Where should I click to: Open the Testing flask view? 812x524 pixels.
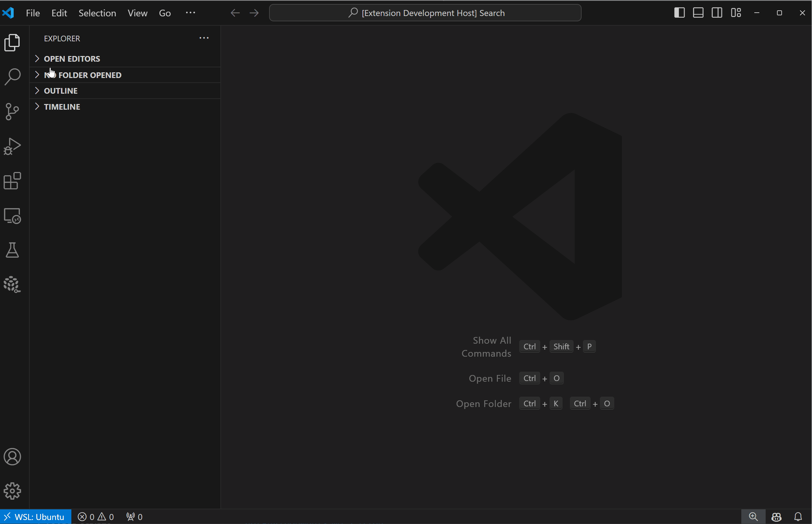pyautogui.click(x=12, y=250)
